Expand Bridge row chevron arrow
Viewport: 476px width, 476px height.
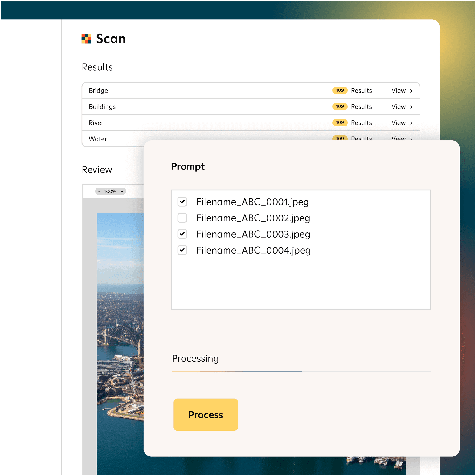411,91
